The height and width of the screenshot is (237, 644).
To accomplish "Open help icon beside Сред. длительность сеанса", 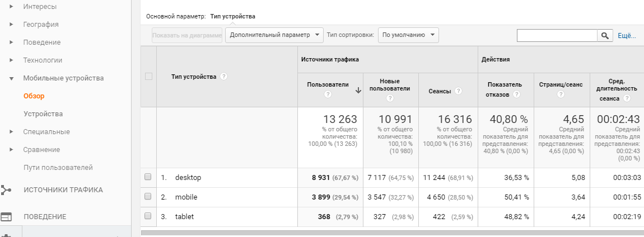I will coord(627,98).
